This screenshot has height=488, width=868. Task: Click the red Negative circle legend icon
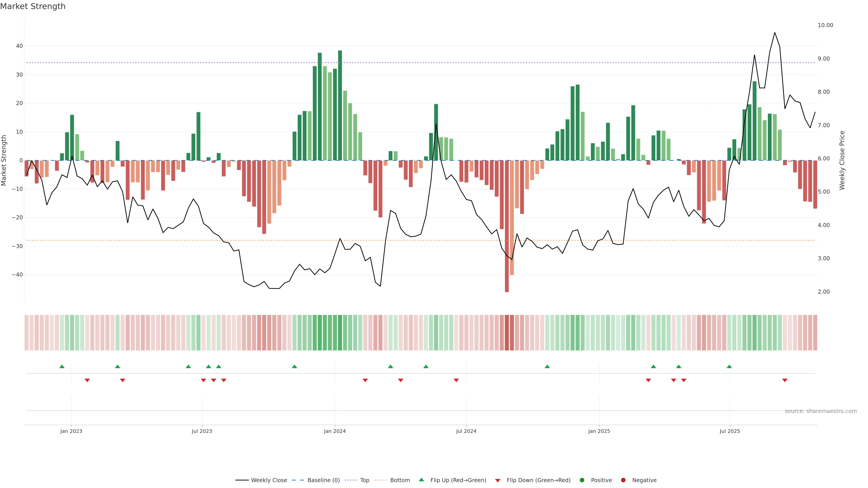623,480
